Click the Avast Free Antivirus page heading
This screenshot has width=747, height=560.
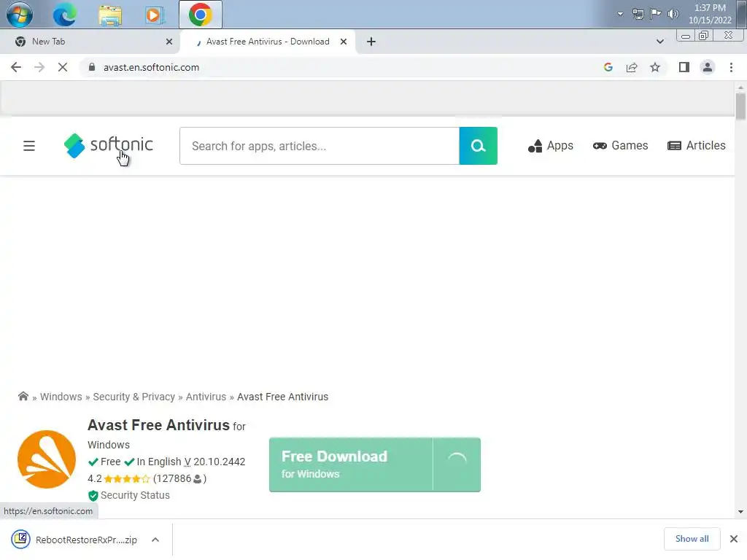pyautogui.click(x=158, y=425)
